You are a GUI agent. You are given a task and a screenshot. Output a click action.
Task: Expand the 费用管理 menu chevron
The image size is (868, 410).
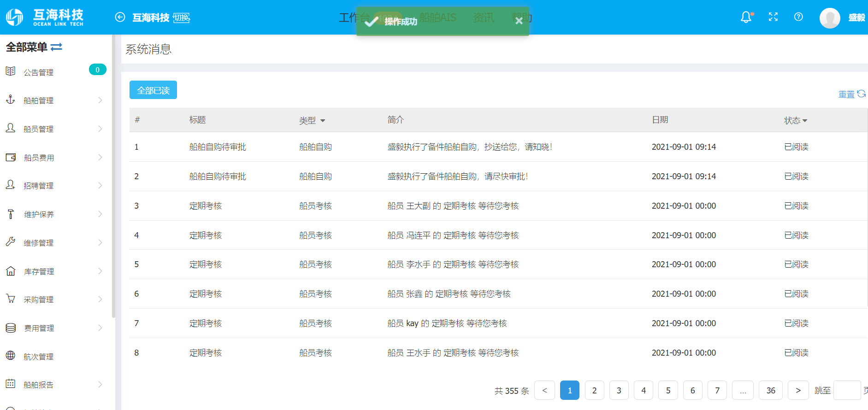(100, 328)
